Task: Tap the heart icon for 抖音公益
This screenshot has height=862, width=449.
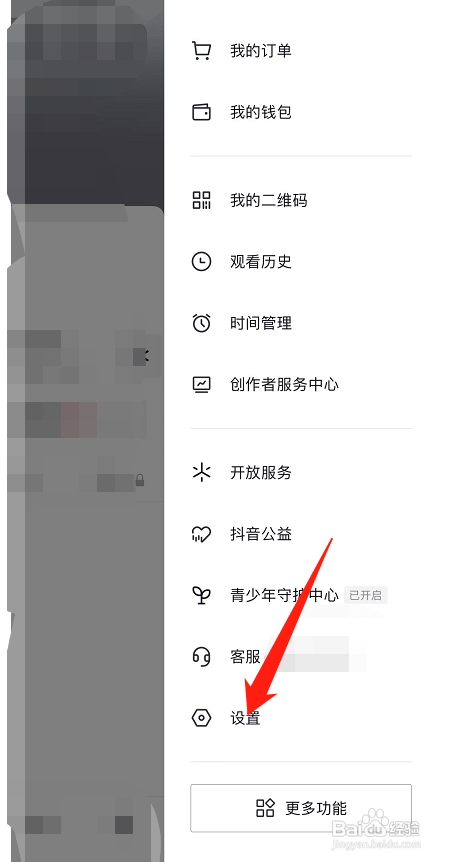Action: [201, 534]
